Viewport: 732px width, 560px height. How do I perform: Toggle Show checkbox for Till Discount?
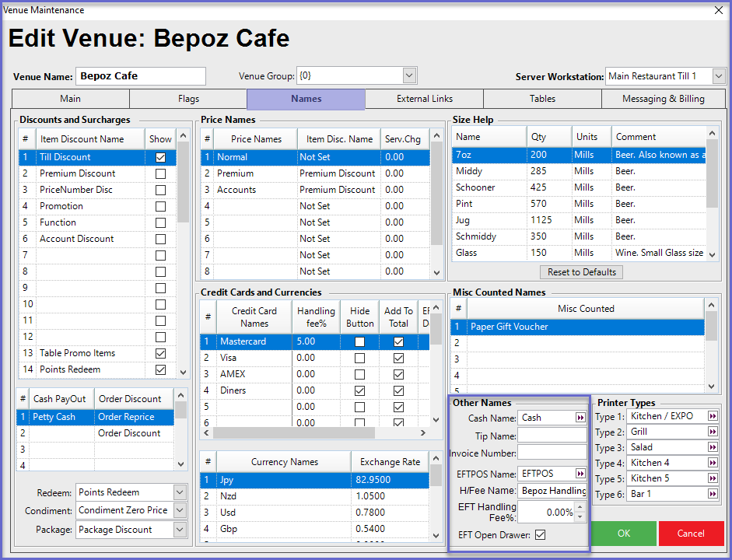click(x=160, y=157)
